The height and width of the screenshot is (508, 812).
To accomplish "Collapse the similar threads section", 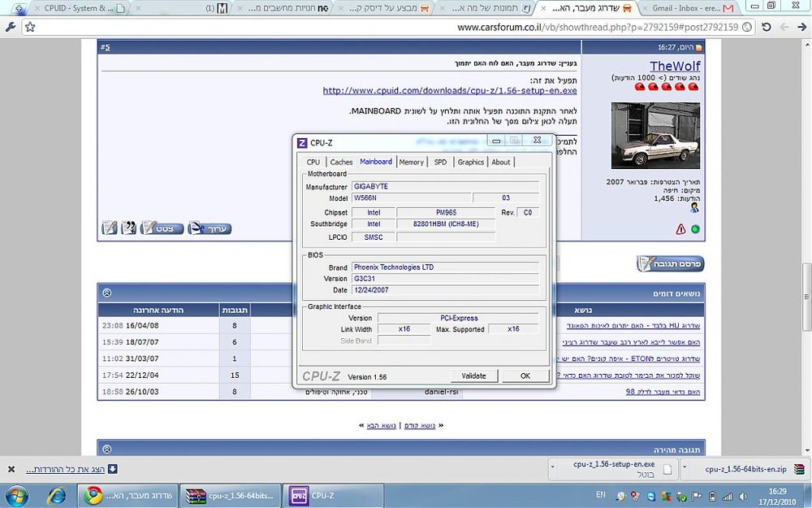I will 106,293.
